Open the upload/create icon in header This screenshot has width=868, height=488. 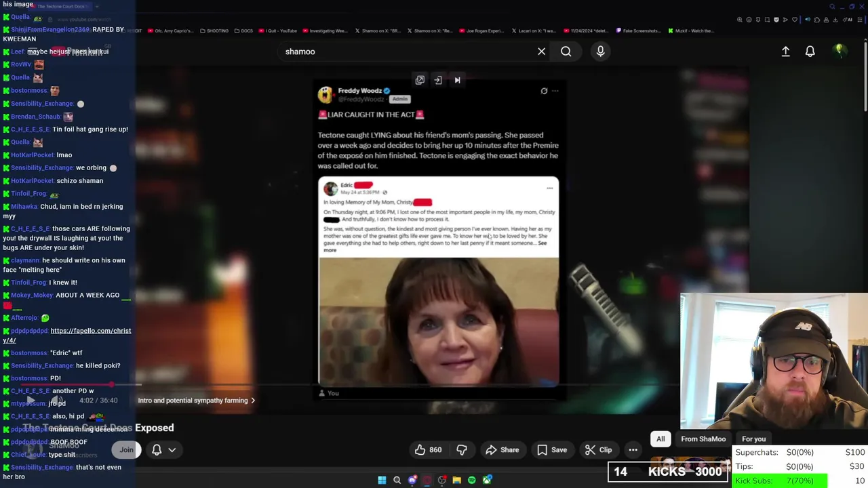[x=785, y=52]
